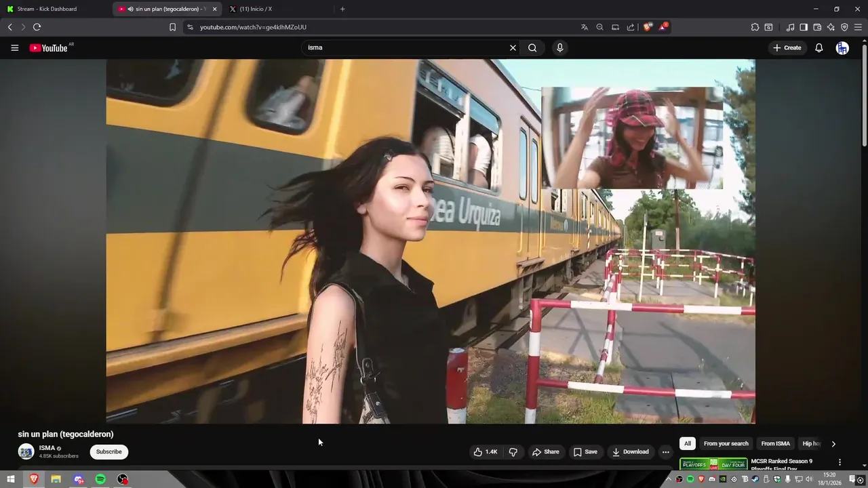Open MCSR Ranked Season 9 Playoffs title
Screen dimensions: 868x488
(x=781, y=464)
